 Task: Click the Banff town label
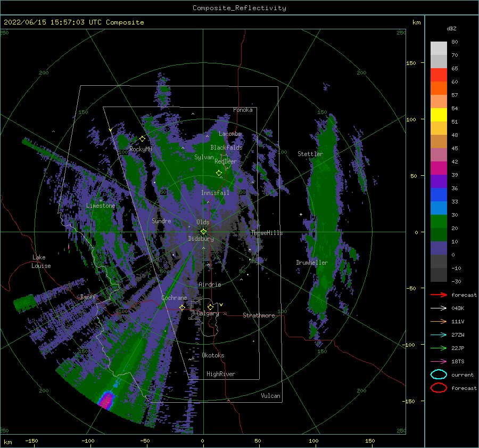[x=88, y=297]
